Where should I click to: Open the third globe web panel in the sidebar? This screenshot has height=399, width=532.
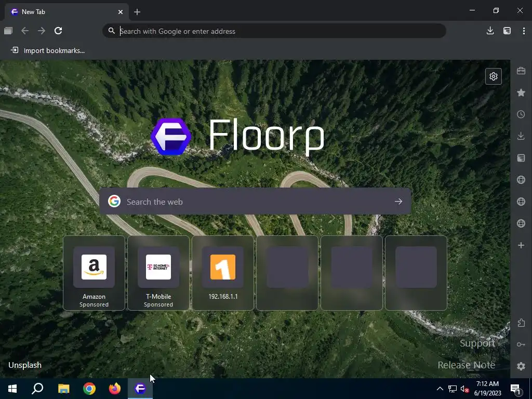pyautogui.click(x=521, y=223)
